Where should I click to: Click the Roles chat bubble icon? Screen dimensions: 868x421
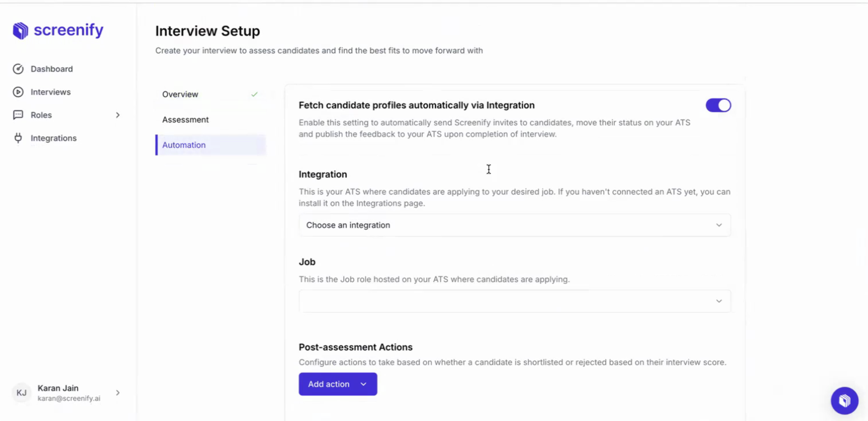click(18, 115)
